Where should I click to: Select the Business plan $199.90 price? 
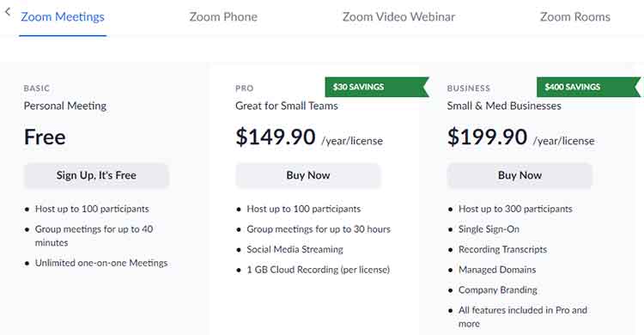point(487,137)
